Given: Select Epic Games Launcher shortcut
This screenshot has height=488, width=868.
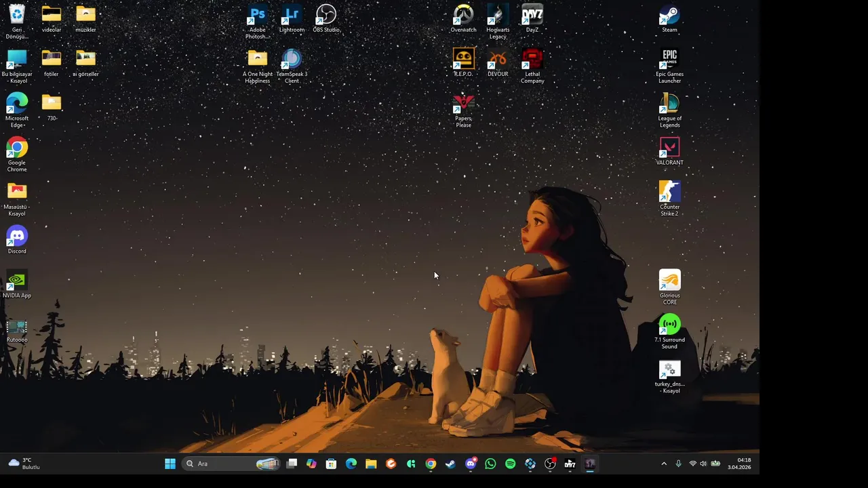Looking at the screenshot, I should pyautogui.click(x=670, y=66).
